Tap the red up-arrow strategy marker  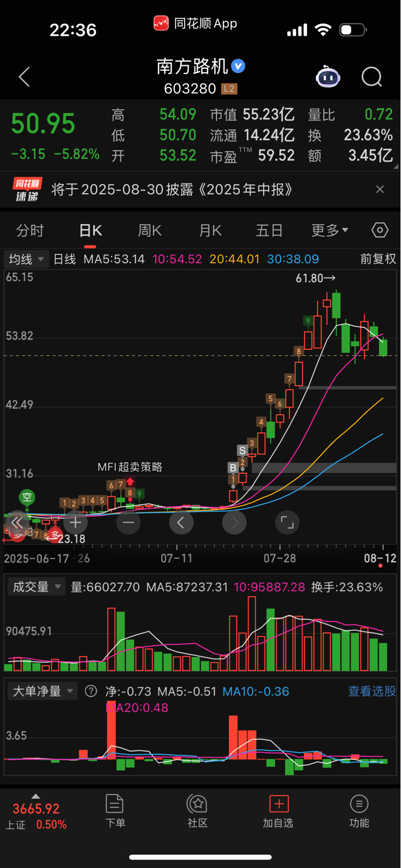tap(130, 482)
